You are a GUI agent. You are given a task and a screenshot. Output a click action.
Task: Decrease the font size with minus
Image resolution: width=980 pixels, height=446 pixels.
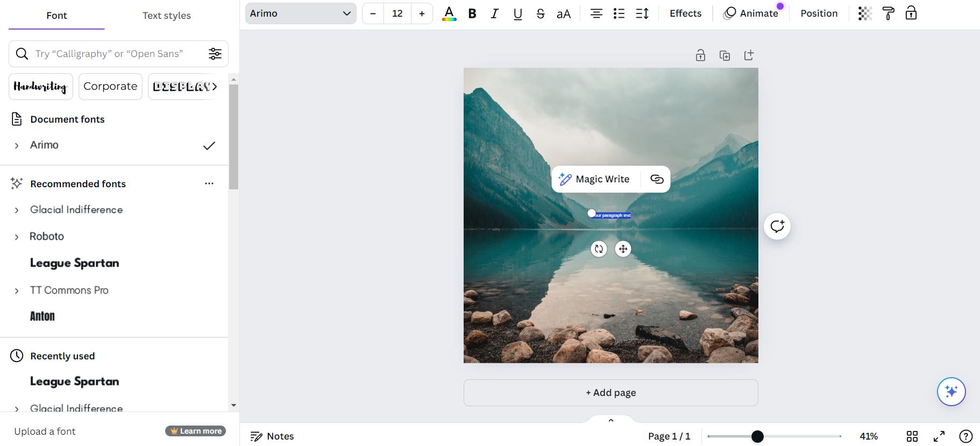point(373,13)
